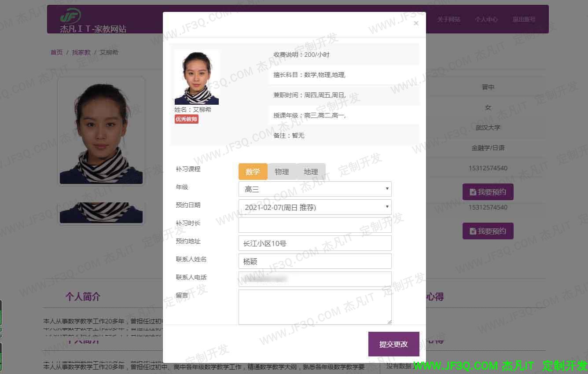588x374 pixels.
Task: Click the 找家教 breadcrumb link
Action: pyautogui.click(x=81, y=52)
